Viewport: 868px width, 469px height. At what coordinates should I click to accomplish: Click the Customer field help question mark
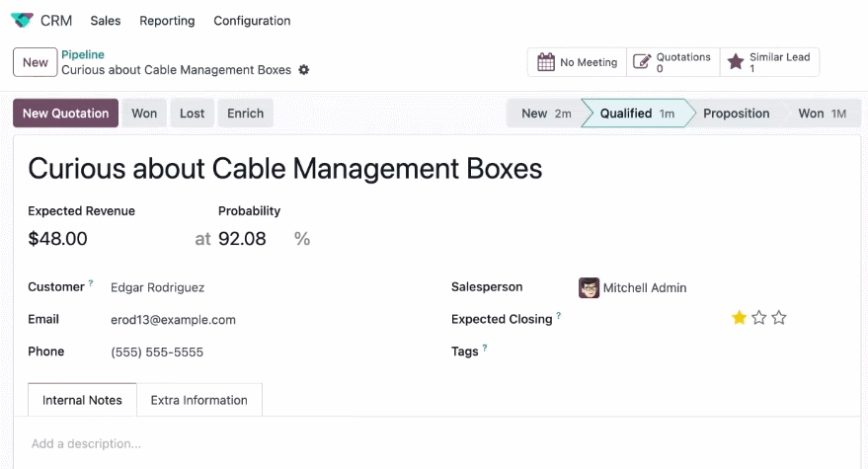pyautogui.click(x=91, y=283)
